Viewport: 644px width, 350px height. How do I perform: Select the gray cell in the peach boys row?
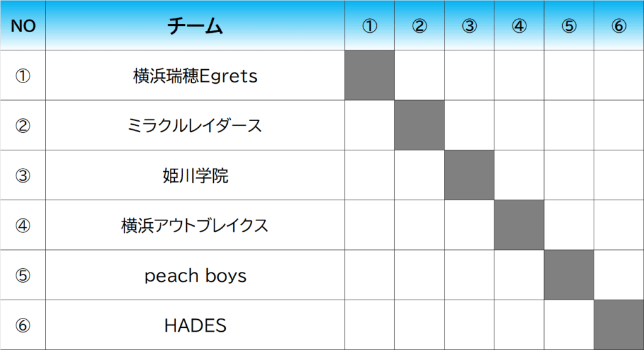[x=569, y=275]
